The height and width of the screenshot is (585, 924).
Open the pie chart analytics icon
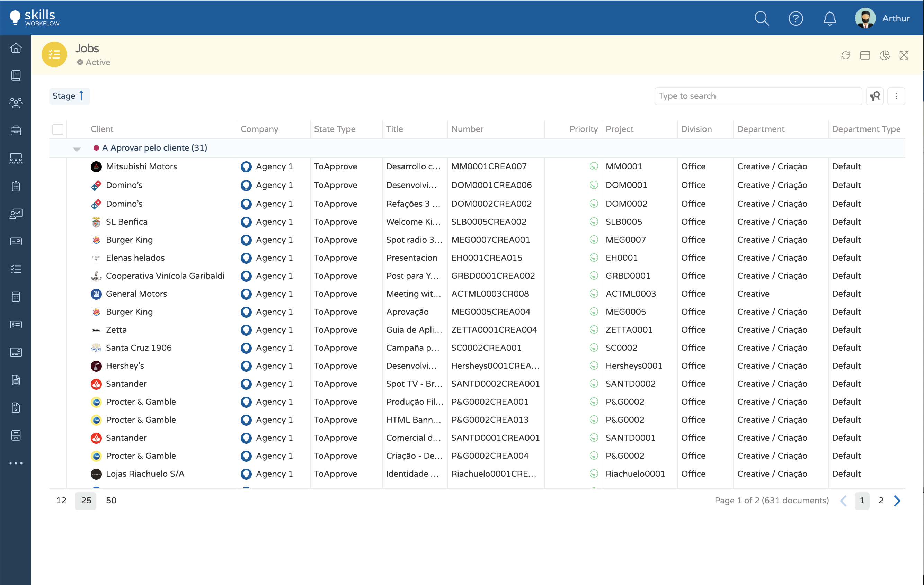(x=884, y=55)
